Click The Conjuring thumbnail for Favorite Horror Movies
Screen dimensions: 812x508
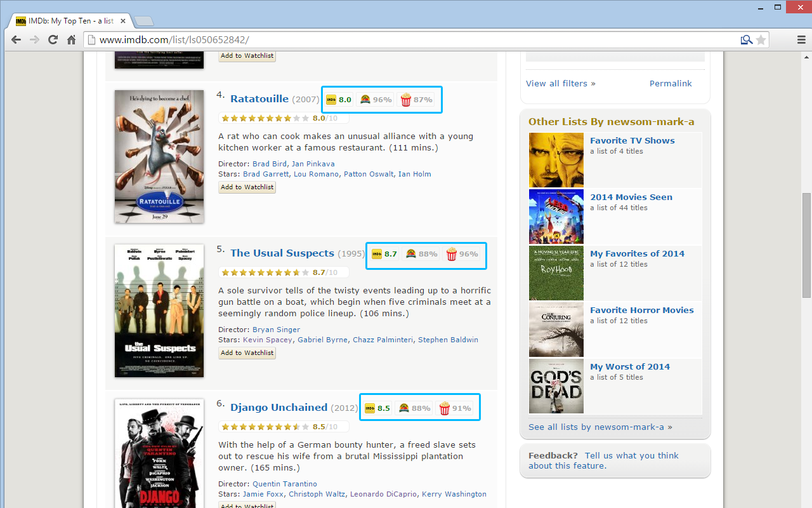[x=556, y=330]
